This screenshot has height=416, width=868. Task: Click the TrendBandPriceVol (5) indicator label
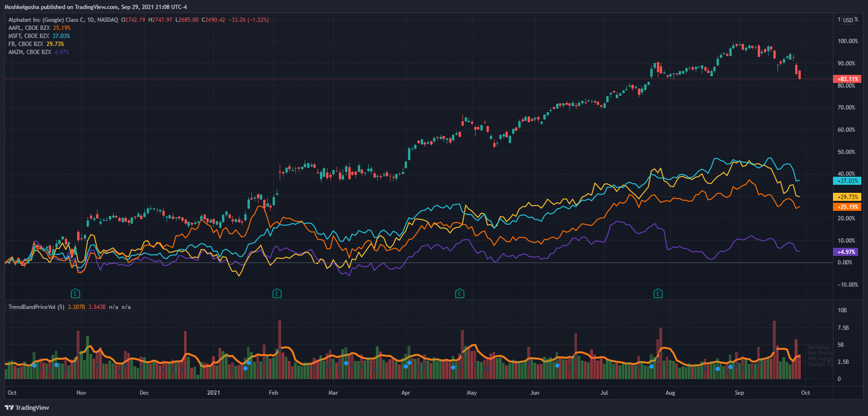36,307
